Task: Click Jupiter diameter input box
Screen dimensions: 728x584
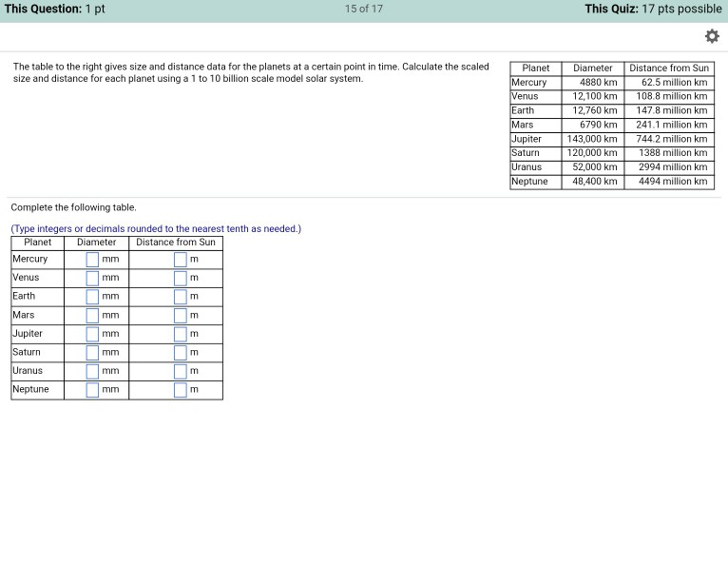Action: click(x=92, y=334)
